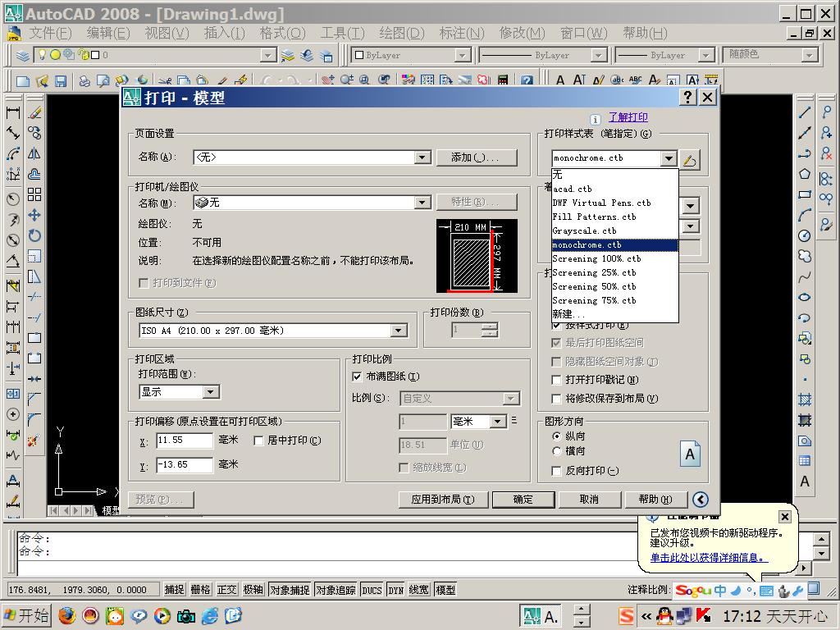Choose acad.ctb from the plot style list
Screen dimensions: 840x630
(615, 189)
